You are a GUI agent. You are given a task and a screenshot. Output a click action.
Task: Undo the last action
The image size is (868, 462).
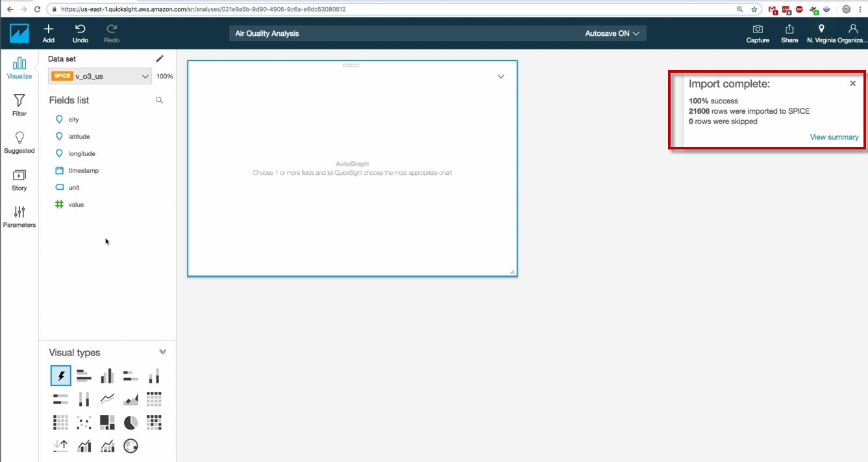81,34
